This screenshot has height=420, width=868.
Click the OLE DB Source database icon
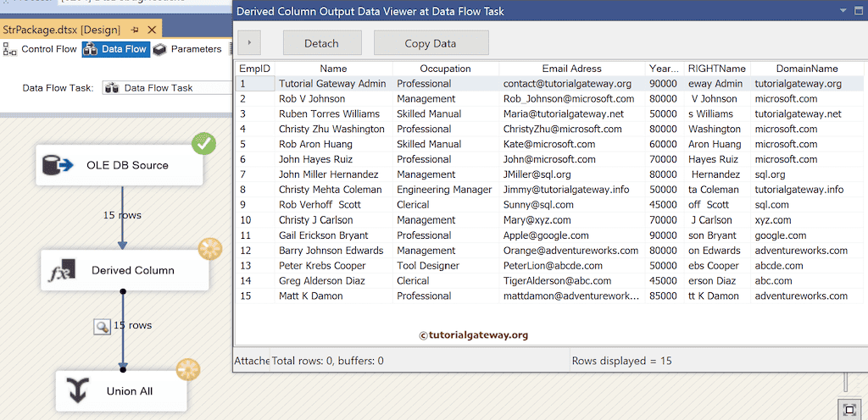pos(58,164)
